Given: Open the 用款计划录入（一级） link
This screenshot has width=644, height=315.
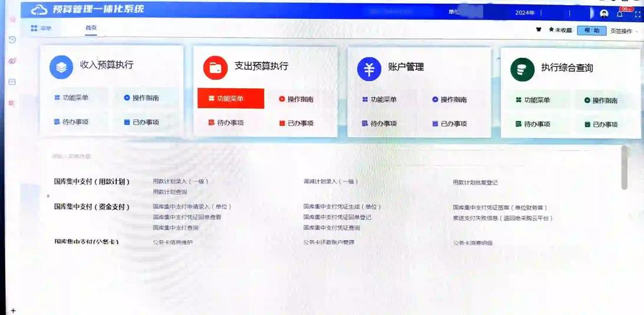Looking at the screenshot, I should (x=180, y=181).
